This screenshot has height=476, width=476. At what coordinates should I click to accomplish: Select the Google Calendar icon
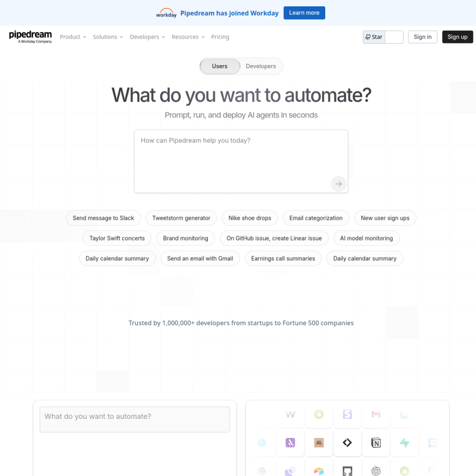[x=433, y=443]
